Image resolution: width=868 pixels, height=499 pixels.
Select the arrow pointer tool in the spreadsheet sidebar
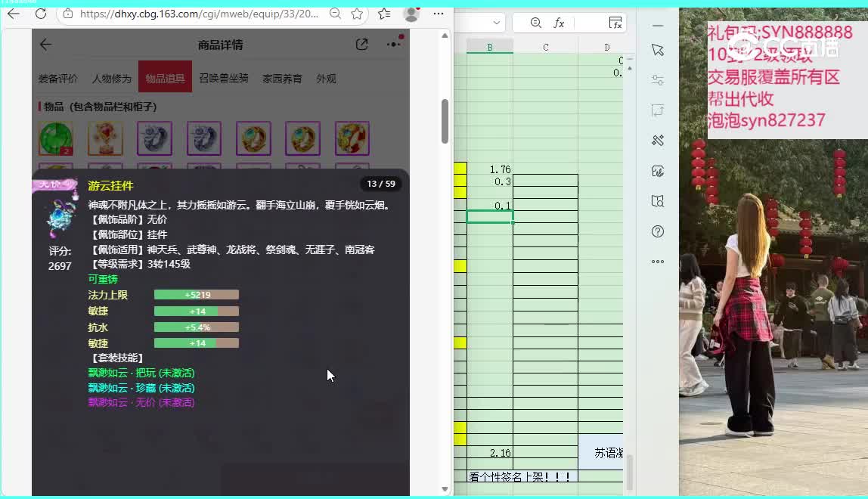pos(658,50)
